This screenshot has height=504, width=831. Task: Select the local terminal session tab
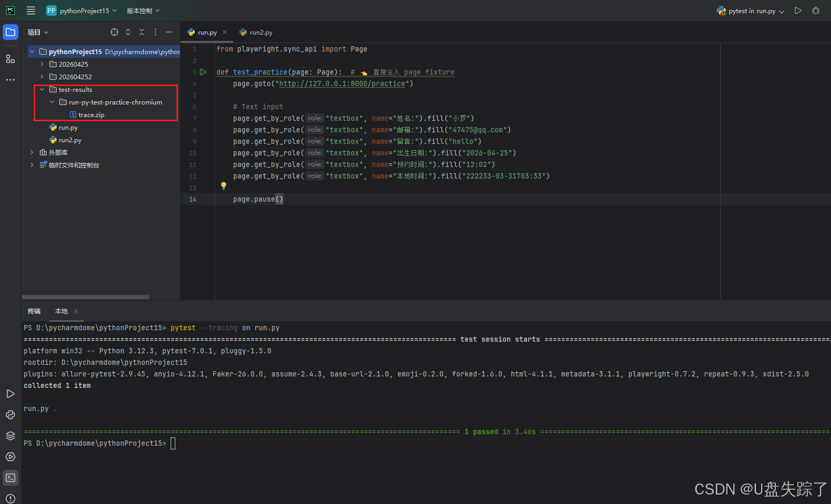61,311
